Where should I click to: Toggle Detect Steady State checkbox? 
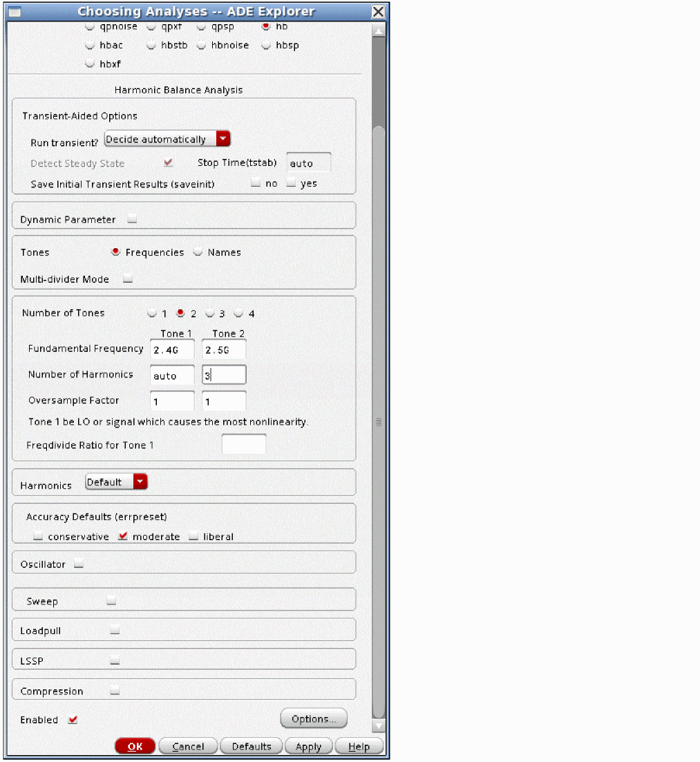click(x=168, y=162)
